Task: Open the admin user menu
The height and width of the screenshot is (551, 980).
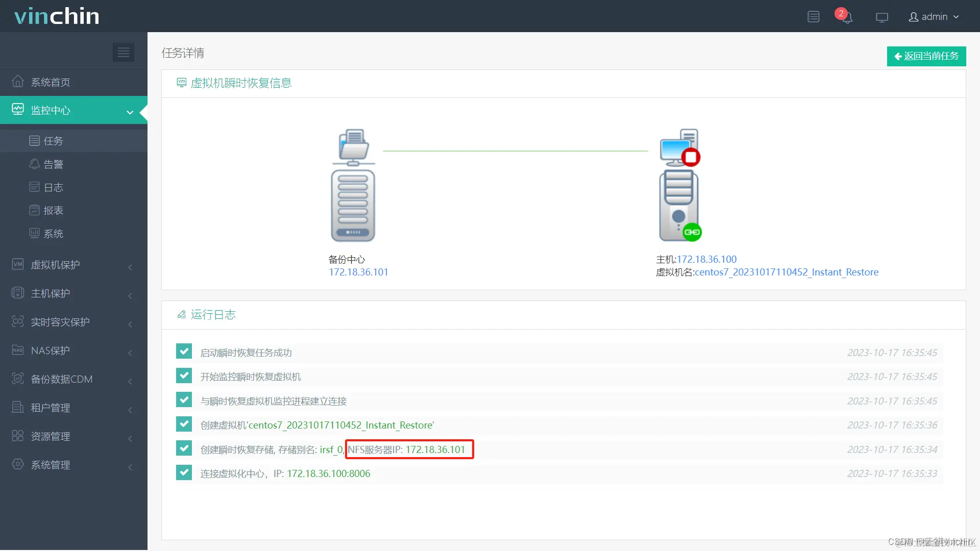Action: 934,17
